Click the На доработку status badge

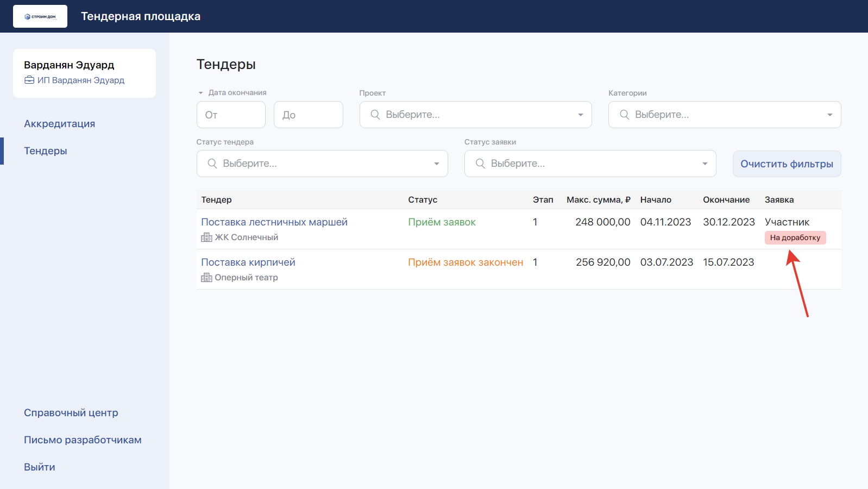(795, 238)
